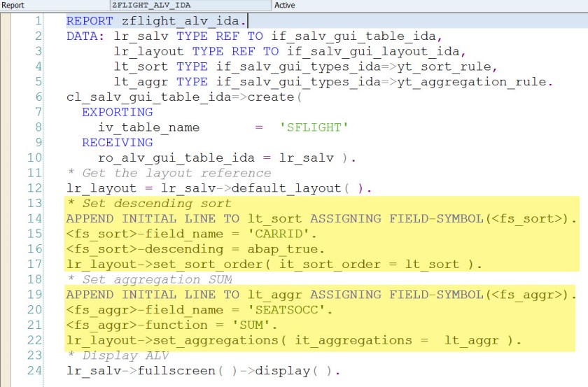Click the RECEIVING keyword on line 9
This screenshot has height=387, width=588.
[x=118, y=143]
